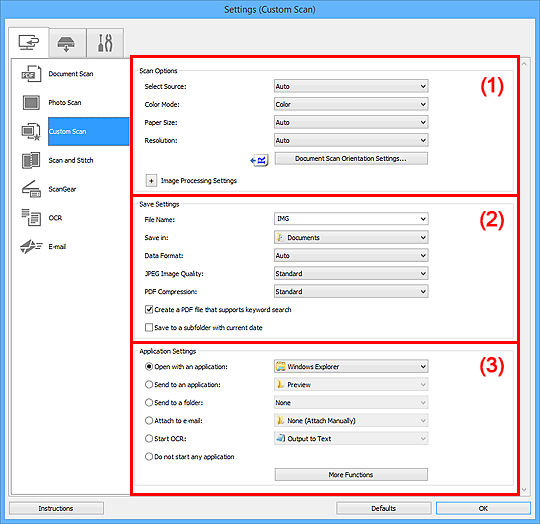Select Attach to e-mail radio
Image resolution: width=540 pixels, height=524 pixels.
149,421
